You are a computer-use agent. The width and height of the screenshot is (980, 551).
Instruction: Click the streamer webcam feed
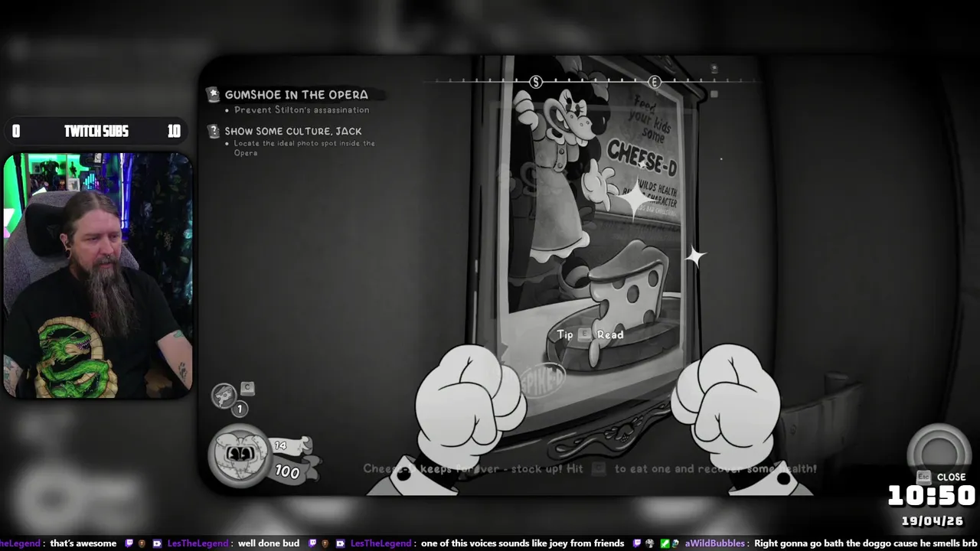coord(97,275)
